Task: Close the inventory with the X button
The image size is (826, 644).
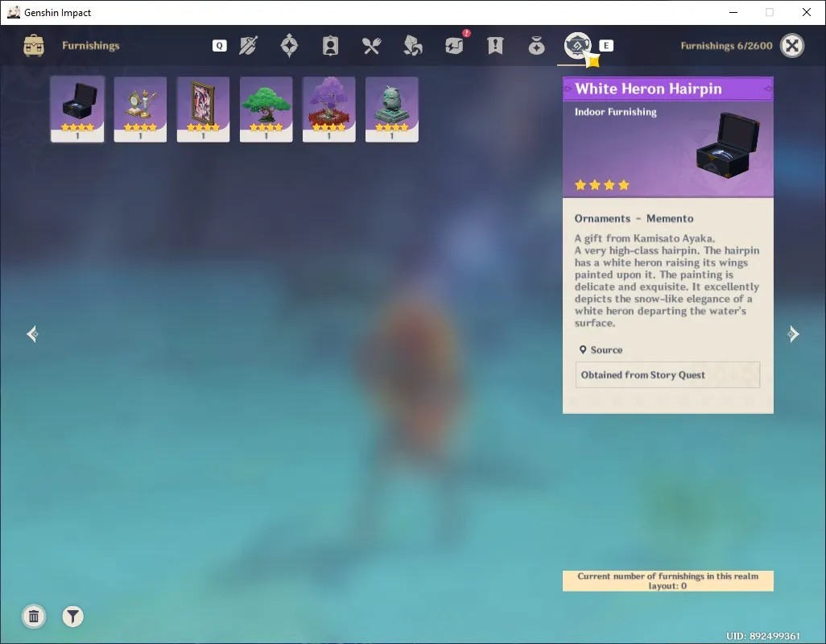Action: (x=791, y=46)
